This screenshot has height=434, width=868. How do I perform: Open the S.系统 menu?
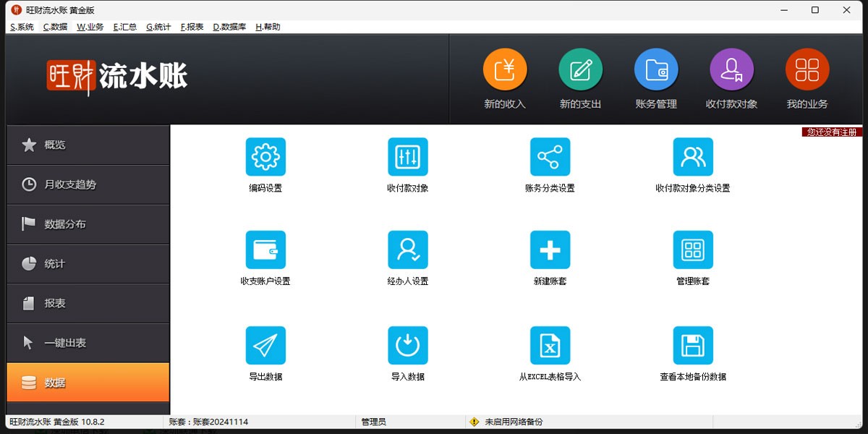tap(22, 27)
